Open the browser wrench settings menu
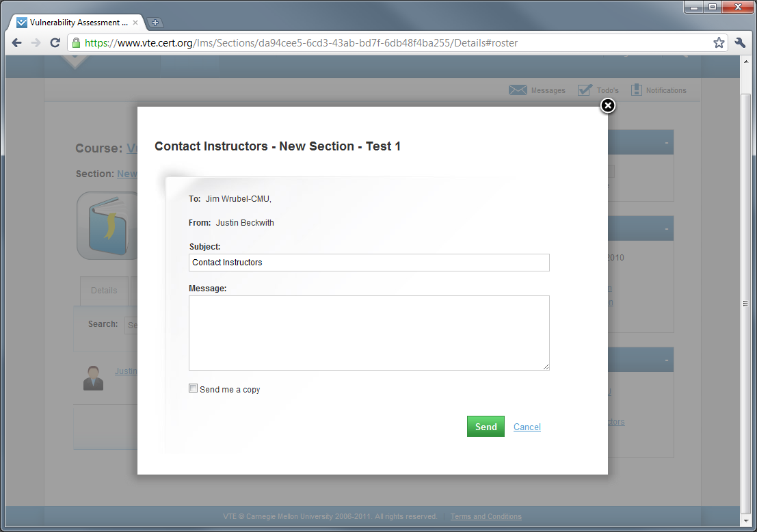 pyautogui.click(x=740, y=43)
